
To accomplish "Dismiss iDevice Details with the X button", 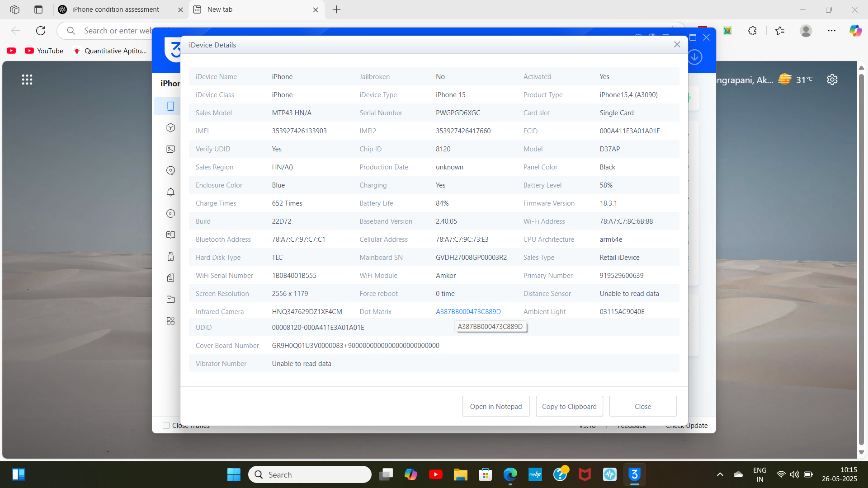I will [x=677, y=44].
